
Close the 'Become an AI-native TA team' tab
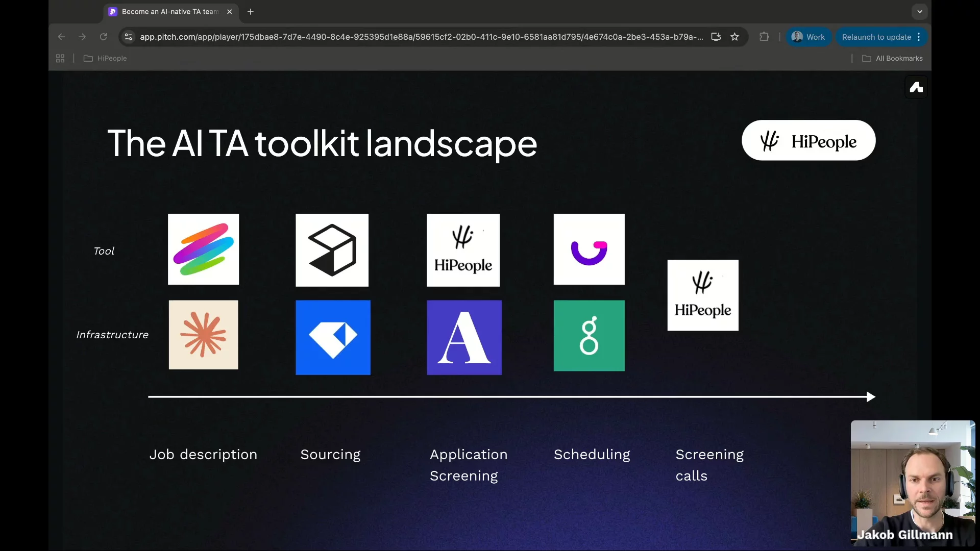[230, 12]
